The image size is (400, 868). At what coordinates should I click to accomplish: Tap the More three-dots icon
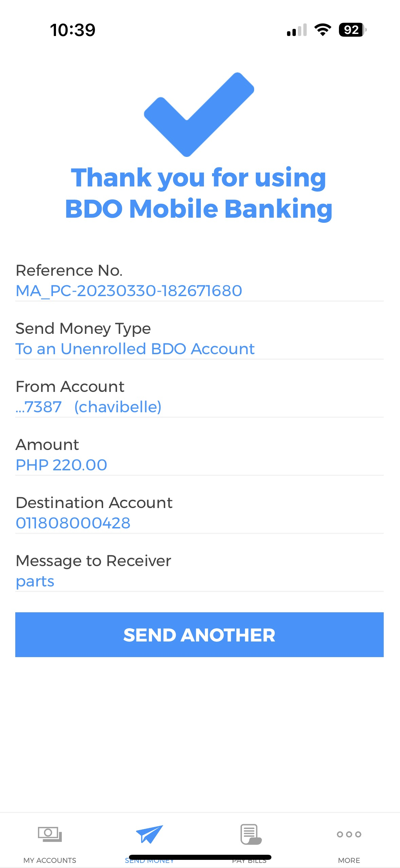(x=349, y=834)
